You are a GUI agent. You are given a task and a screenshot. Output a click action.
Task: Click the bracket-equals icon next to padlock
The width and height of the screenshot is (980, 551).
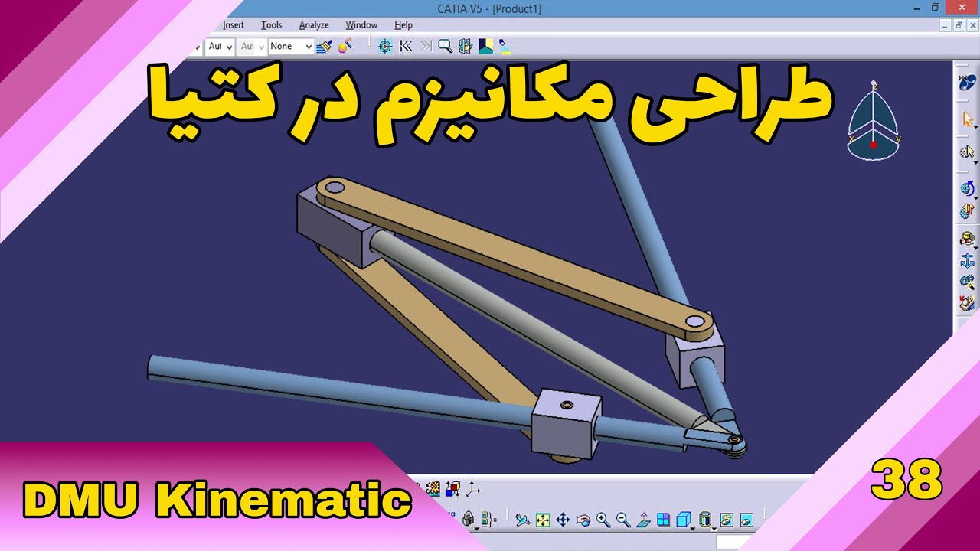(x=490, y=520)
